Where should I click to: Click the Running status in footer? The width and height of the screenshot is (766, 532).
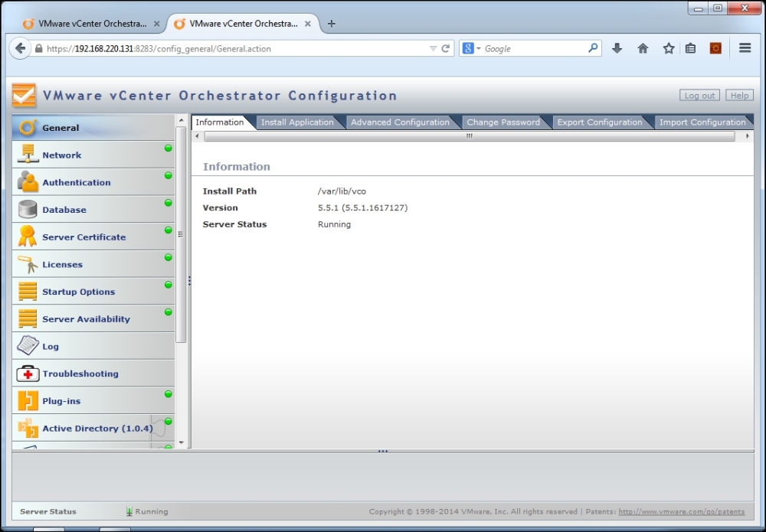pyautogui.click(x=152, y=511)
